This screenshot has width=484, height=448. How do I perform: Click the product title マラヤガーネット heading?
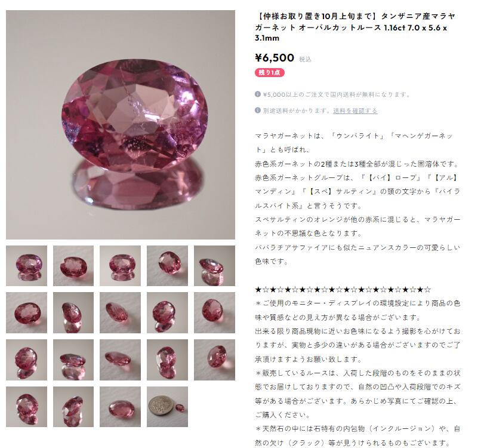pos(355,27)
